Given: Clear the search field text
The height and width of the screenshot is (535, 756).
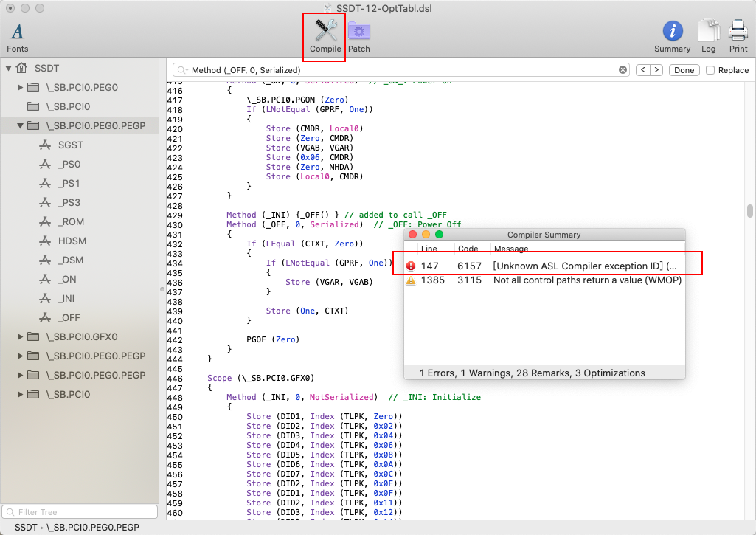Looking at the screenshot, I should point(623,70).
